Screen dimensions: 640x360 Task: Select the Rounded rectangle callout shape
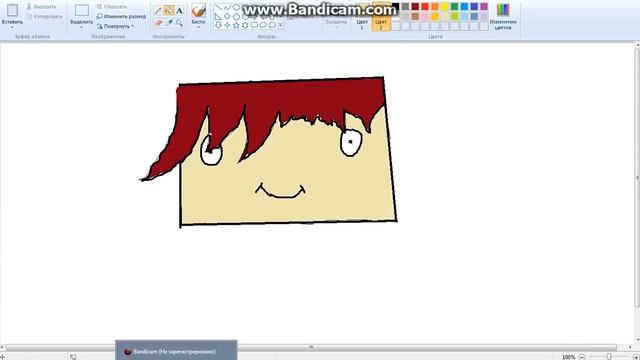pyautogui.click(x=254, y=25)
